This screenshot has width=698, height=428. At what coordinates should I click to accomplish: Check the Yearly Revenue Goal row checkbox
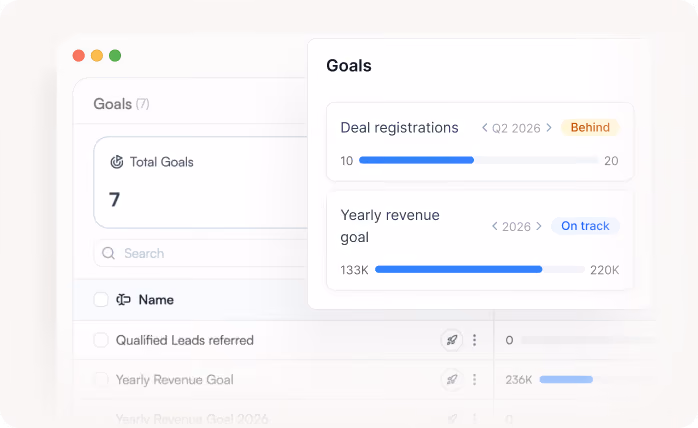[101, 379]
